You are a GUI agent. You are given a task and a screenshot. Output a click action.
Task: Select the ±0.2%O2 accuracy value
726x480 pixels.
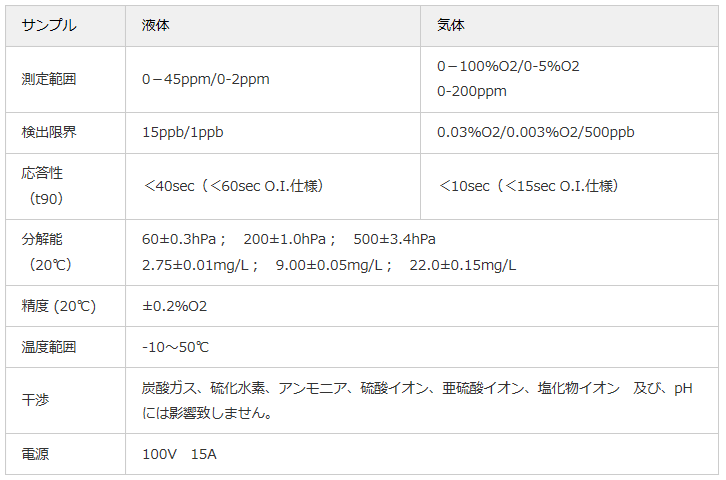point(175,306)
